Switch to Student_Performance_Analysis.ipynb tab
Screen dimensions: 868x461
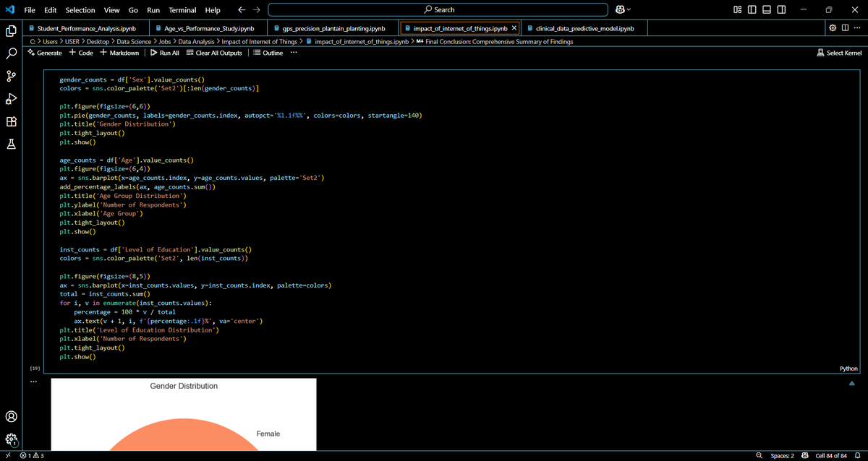[x=85, y=28]
